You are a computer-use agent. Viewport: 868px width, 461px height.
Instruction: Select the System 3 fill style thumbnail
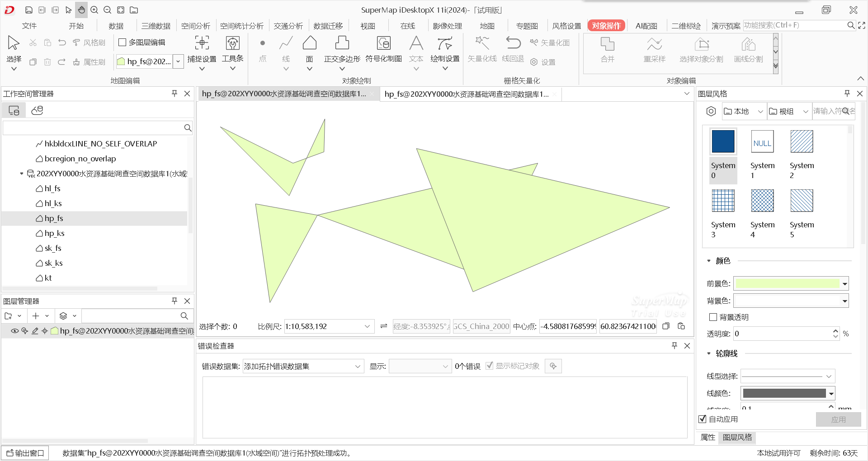tap(723, 201)
